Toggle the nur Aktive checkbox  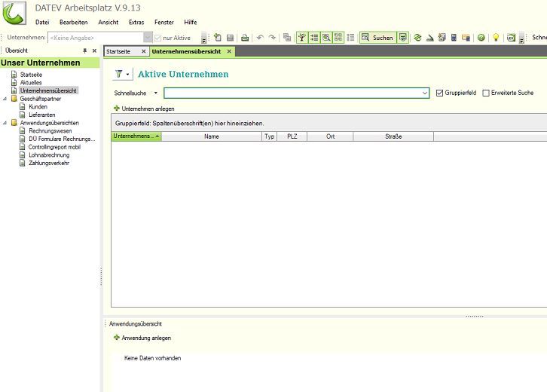click(157, 38)
